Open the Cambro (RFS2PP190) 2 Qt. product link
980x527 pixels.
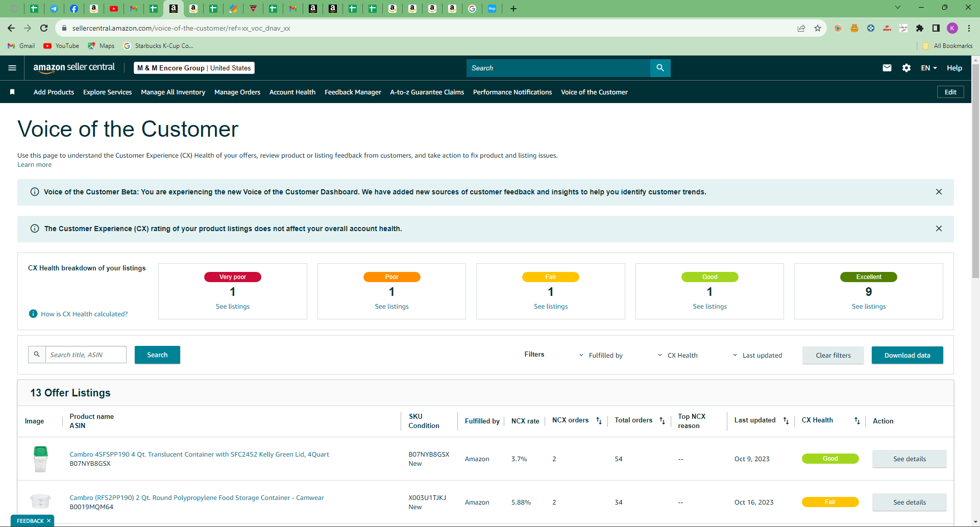[x=197, y=497]
